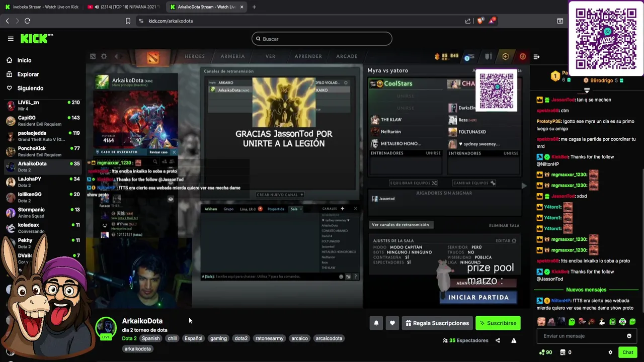Open the lollikenGG channel

coord(43,197)
